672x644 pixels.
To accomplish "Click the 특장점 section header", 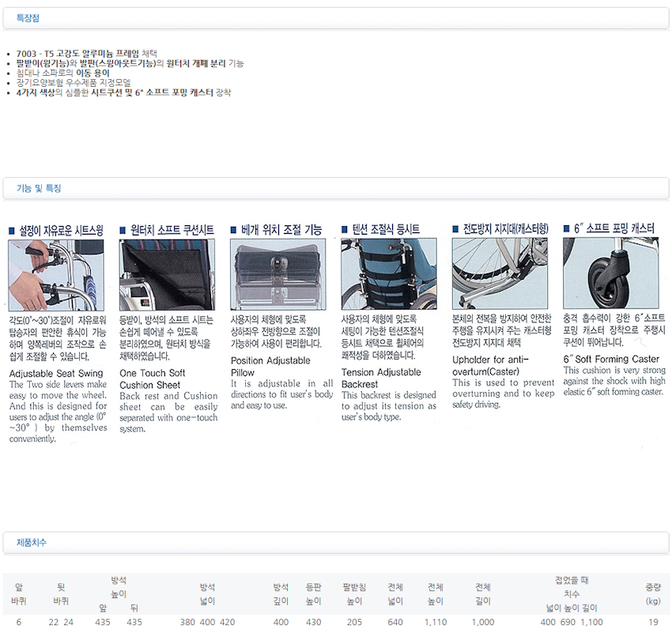I will coord(28,18).
